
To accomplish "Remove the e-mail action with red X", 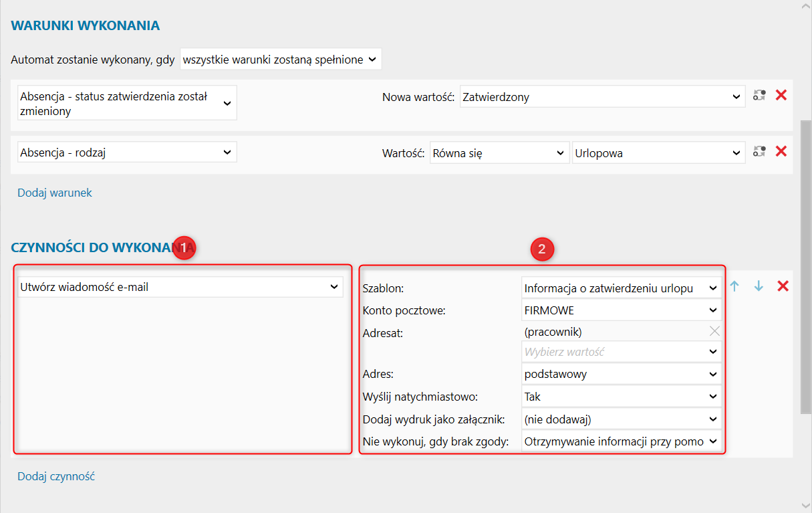I will 783,286.
